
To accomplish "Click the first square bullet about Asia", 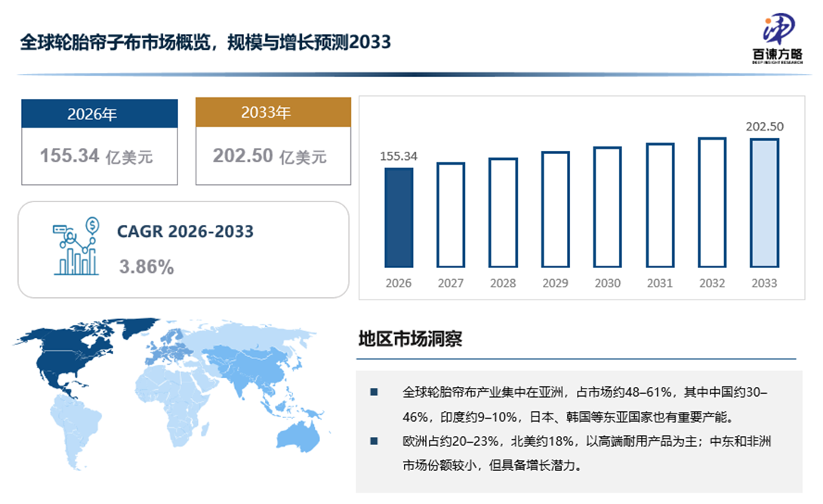I will point(373,393).
